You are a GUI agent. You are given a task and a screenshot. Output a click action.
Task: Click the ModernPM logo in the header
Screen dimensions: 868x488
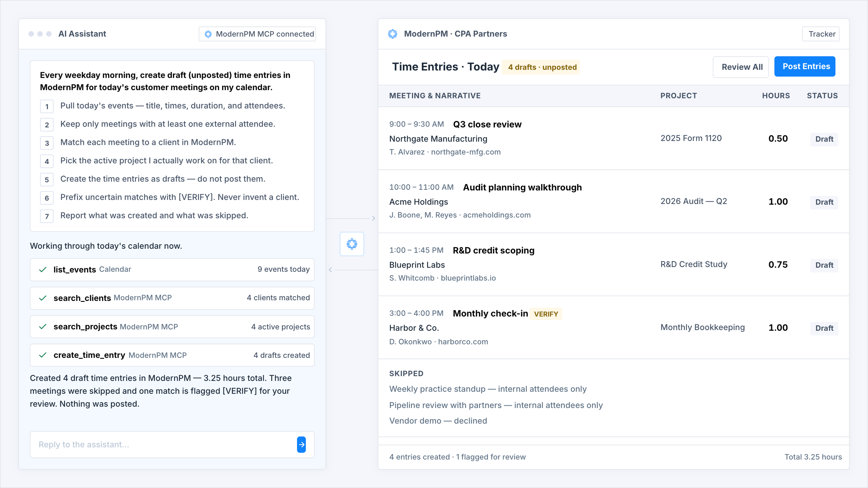393,34
